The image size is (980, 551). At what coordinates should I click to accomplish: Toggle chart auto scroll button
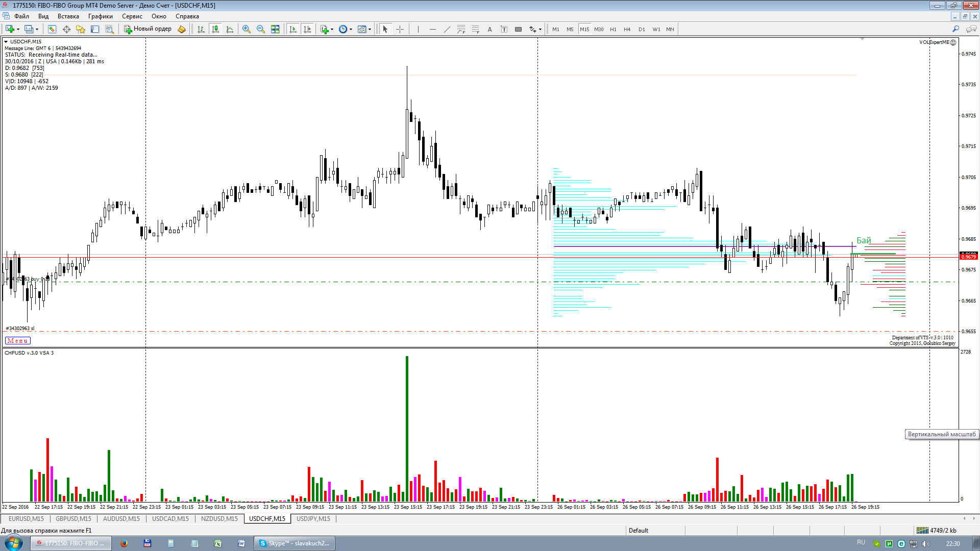click(293, 29)
